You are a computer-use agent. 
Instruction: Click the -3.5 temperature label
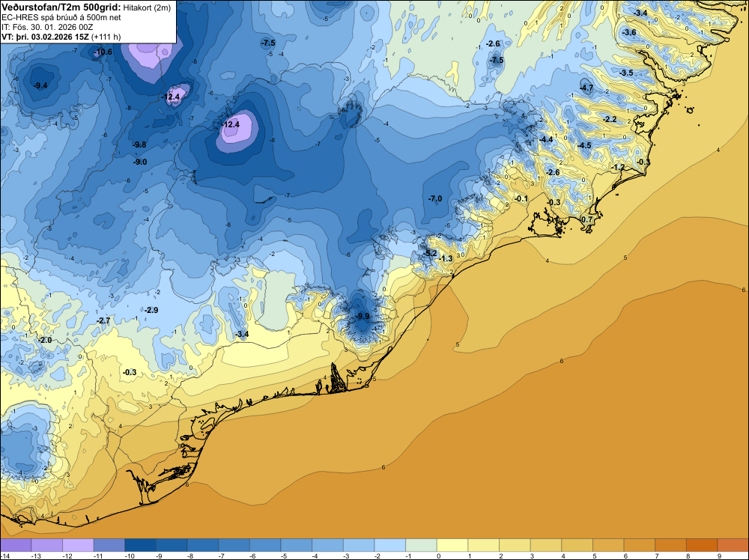pyautogui.click(x=626, y=73)
